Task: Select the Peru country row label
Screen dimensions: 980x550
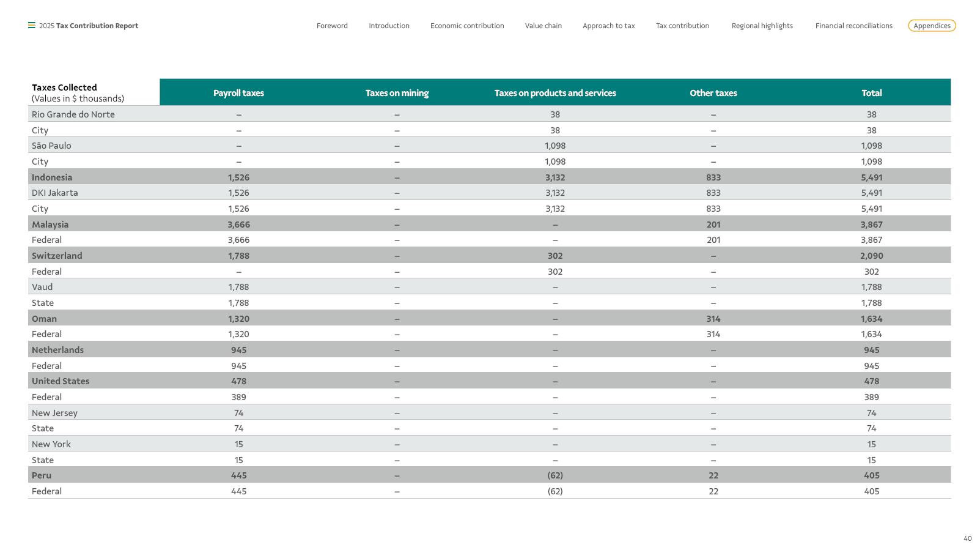Action: [x=42, y=475]
